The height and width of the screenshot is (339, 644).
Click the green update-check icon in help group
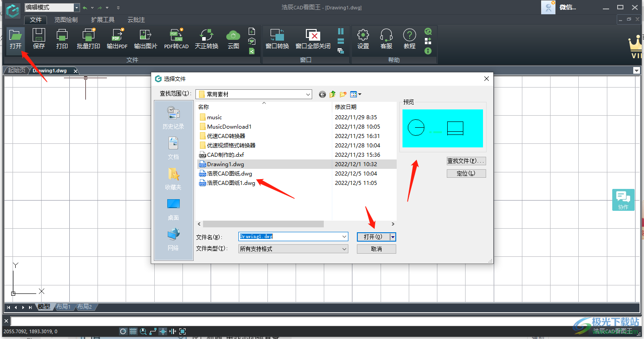point(428,31)
